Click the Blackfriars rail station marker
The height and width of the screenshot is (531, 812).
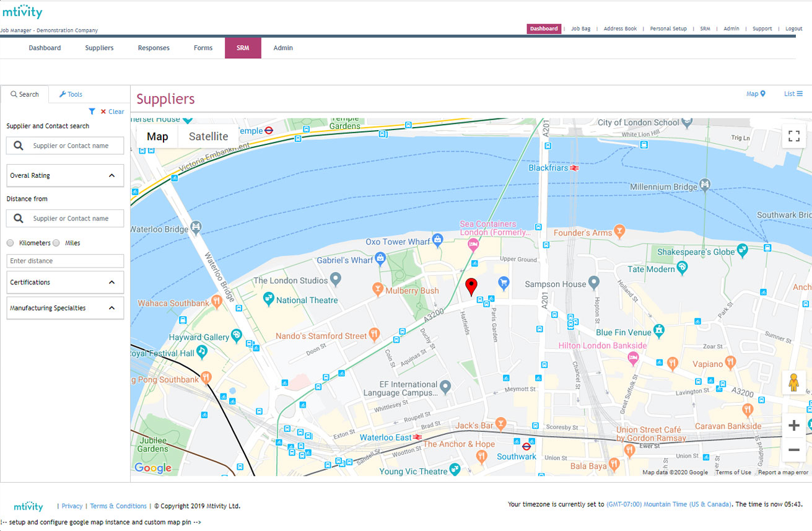[575, 168]
